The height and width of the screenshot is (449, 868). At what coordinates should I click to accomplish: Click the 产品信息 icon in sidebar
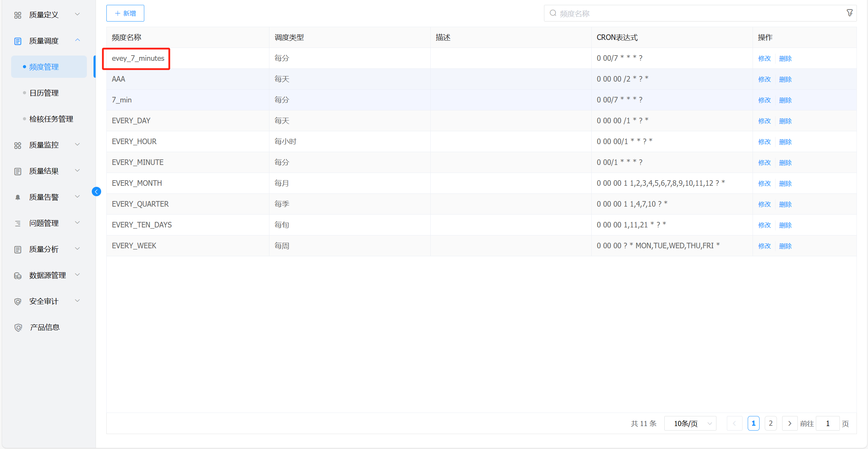pos(18,327)
